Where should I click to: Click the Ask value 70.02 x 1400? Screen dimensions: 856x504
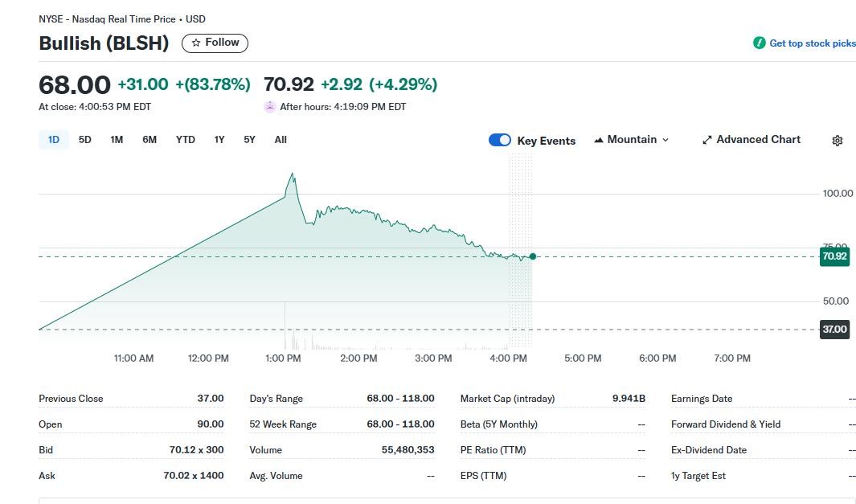tap(194, 475)
